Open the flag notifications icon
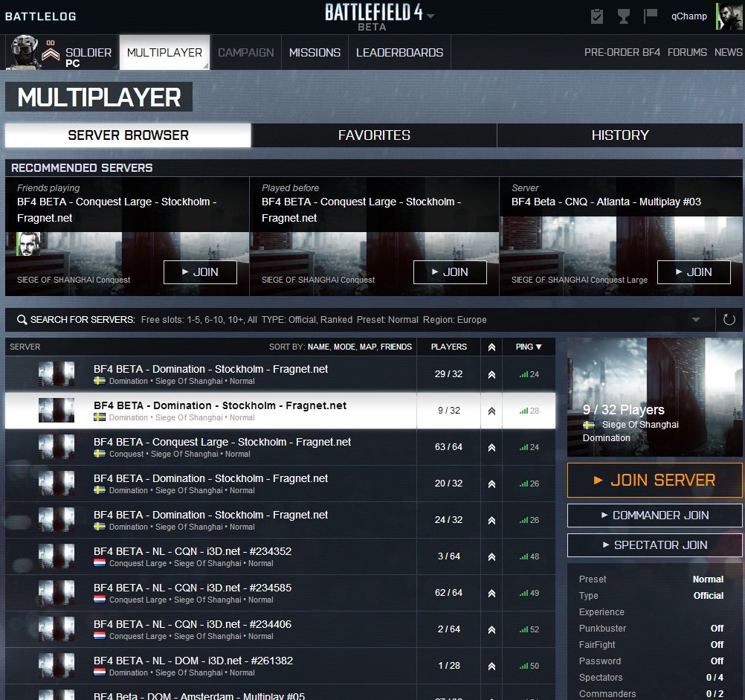The image size is (745, 700). pos(650,16)
